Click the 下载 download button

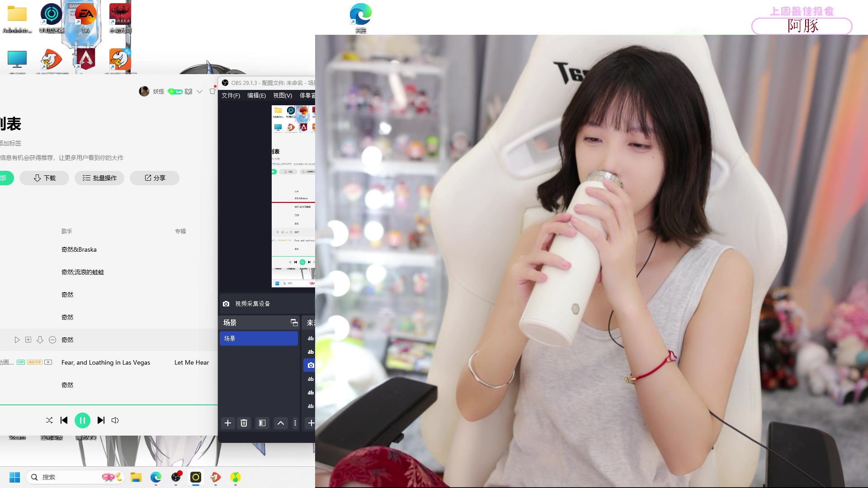(44, 178)
